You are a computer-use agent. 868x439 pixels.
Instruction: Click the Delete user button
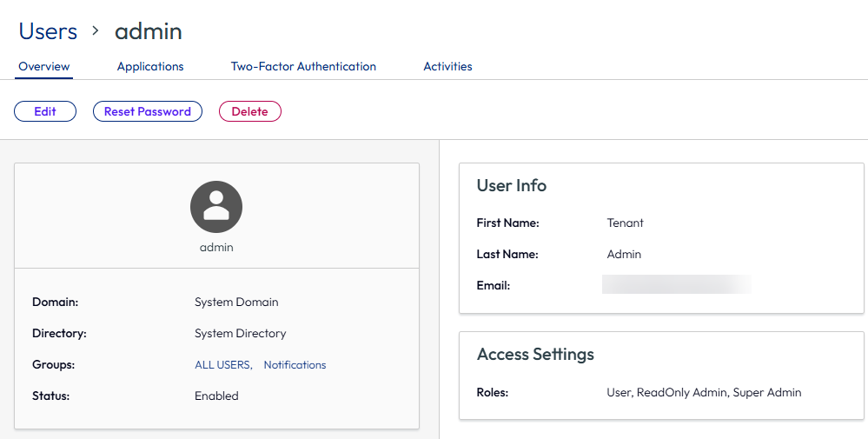click(249, 111)
